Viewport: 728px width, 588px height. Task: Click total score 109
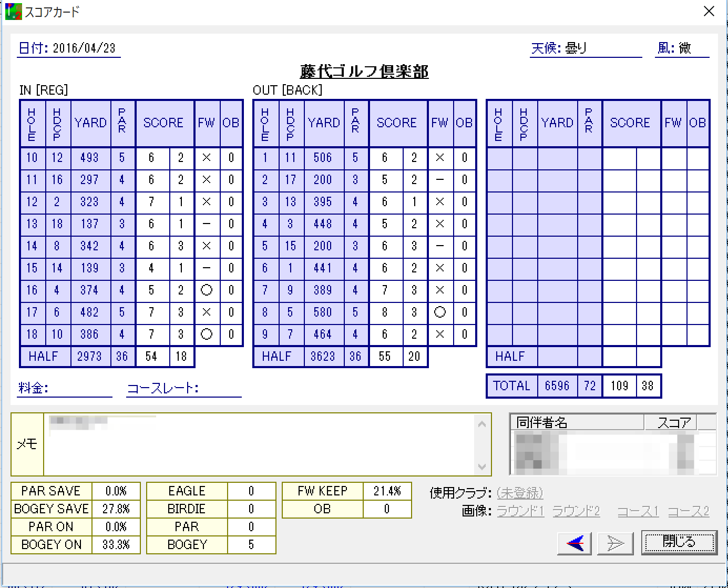pyautogui.click(x=619, y=386)
